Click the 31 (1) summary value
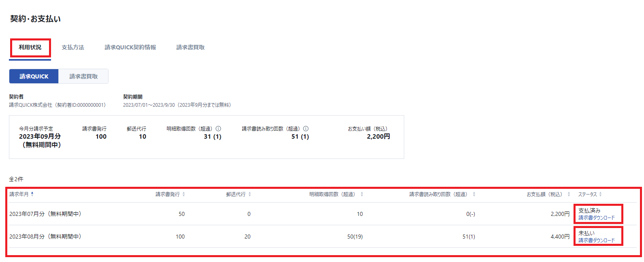Viewport: 644px width, 262px height. pyautogui.click(x=213, y=137)
